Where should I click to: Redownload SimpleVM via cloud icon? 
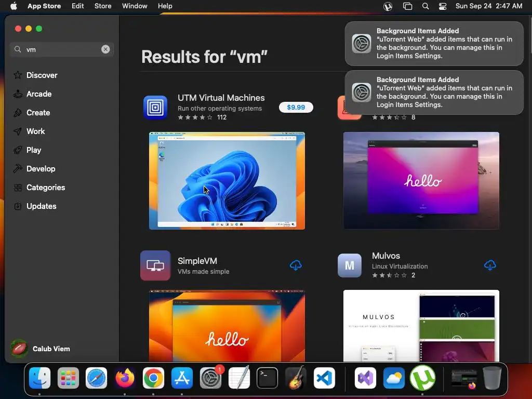pyautogui.click(x=296, y=265)
